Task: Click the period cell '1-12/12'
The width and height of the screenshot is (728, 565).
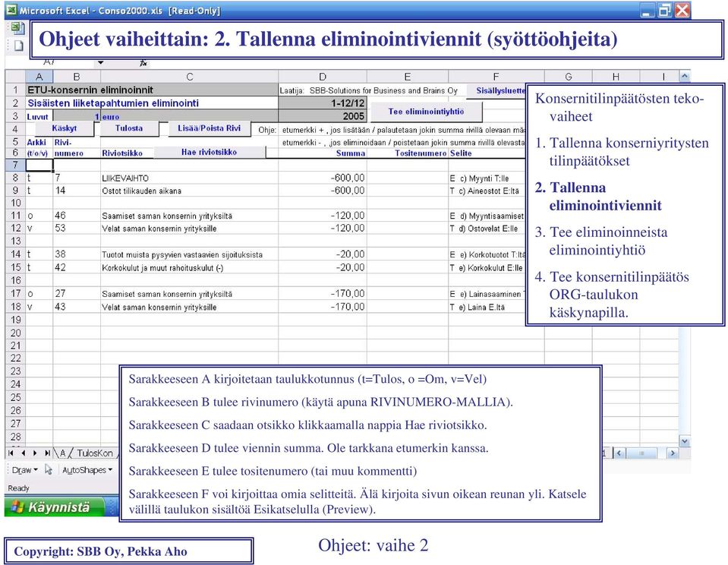Action: [323, 103]
